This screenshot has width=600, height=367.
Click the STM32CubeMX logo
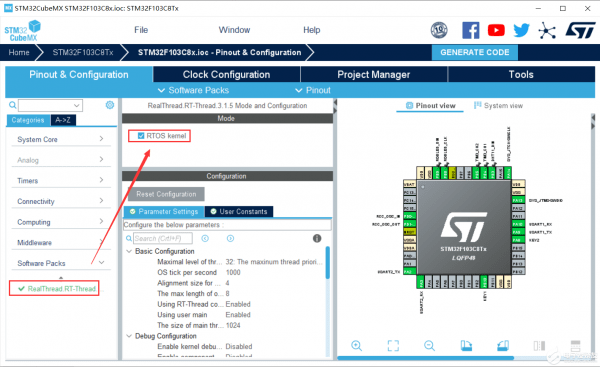22,31
